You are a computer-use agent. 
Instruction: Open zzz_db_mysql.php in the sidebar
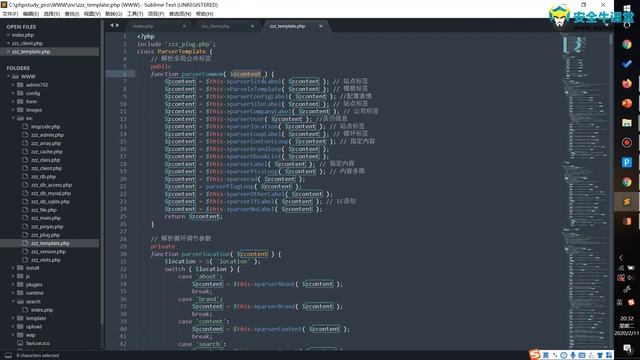51,193
